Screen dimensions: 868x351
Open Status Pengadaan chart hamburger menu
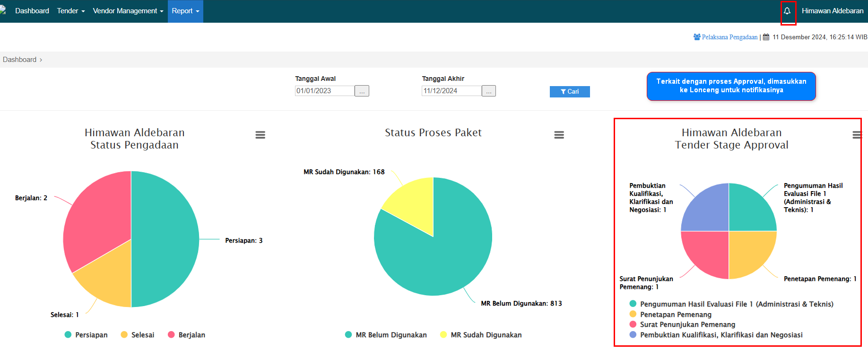click(260, 135)
